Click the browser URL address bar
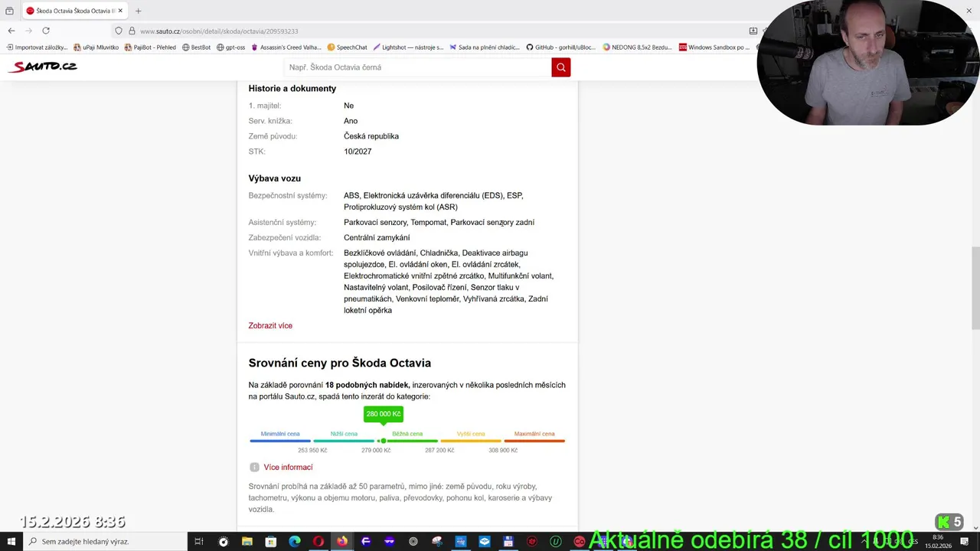The height and width of the screenshot is (551, 980). [429, 31]
